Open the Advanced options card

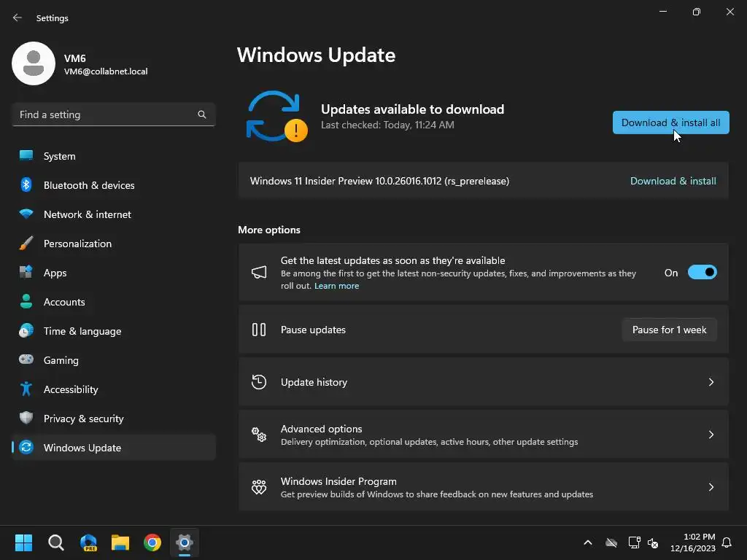[484, 435]
